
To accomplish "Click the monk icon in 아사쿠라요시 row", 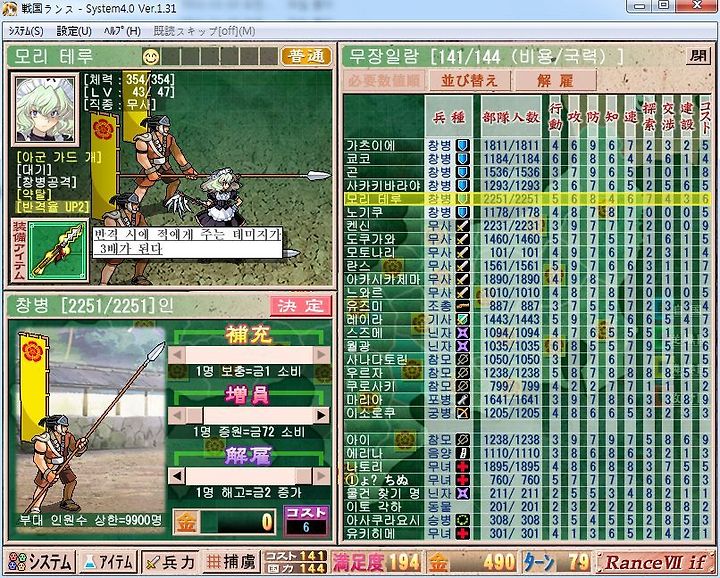I will 462,520.
